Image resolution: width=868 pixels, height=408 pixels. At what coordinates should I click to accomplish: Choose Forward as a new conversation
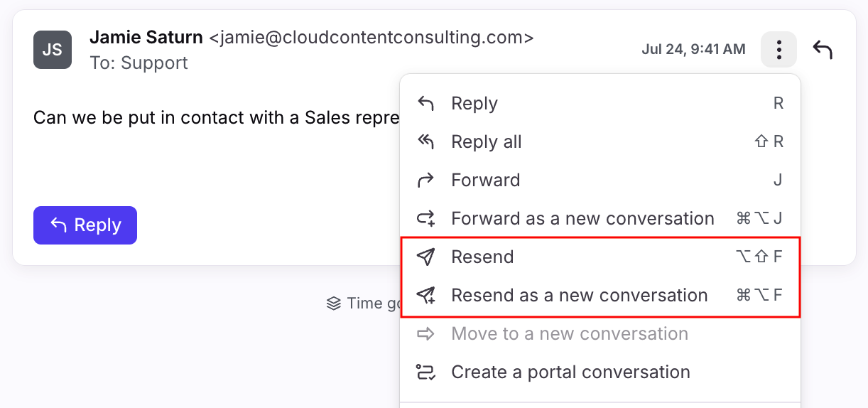(x=582, y=219)
